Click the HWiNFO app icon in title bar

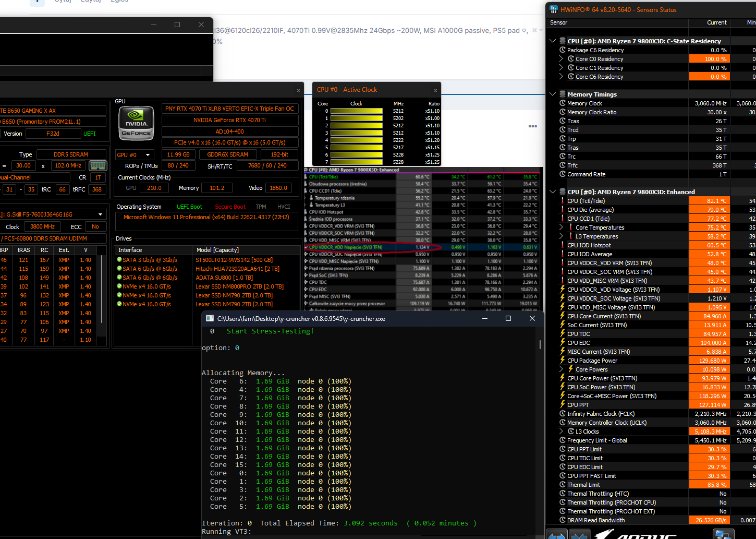tap(553, 9)
